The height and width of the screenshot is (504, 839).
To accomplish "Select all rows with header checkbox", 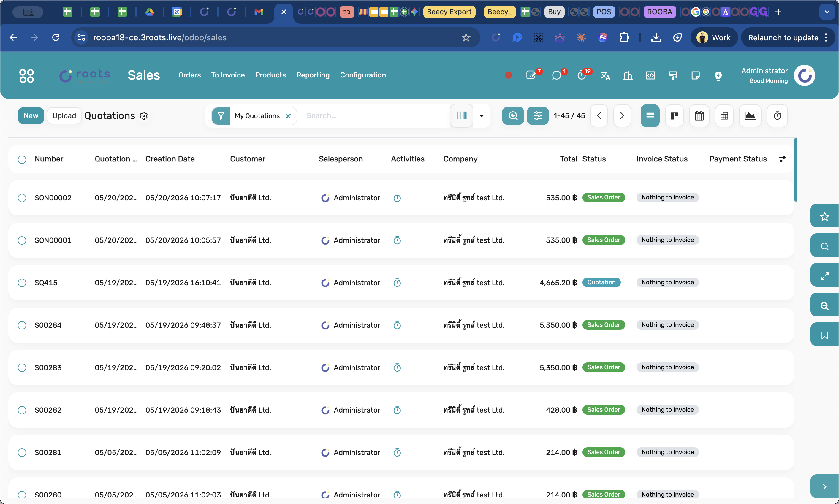I will 22,159.
